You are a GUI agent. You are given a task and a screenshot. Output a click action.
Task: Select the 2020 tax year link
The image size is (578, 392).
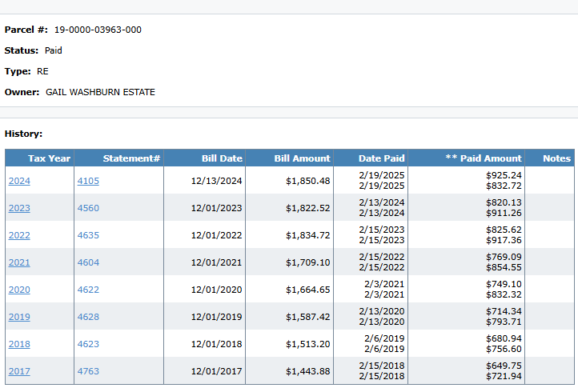click(19, 290)
